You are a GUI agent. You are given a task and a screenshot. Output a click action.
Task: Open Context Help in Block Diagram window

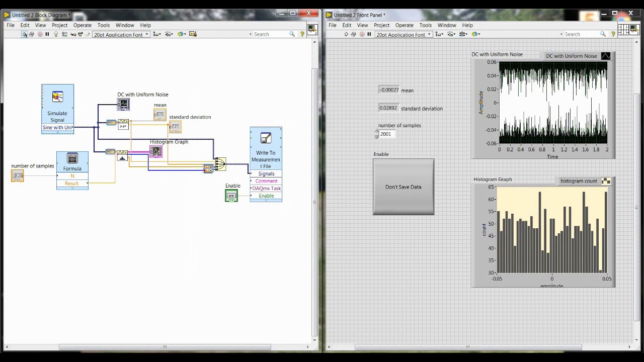click(x=302, y=34)
